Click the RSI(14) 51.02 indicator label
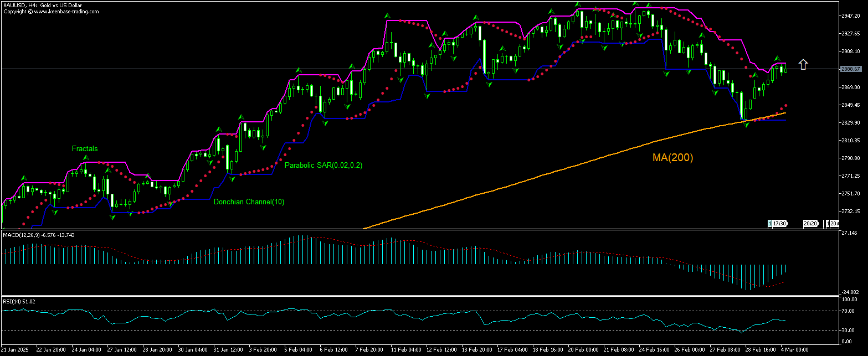 19,301
